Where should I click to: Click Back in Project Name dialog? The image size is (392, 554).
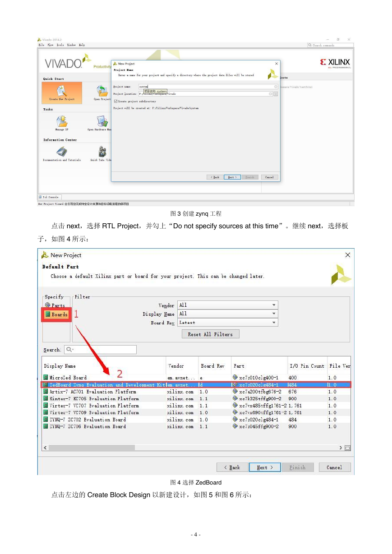[x=215, y=177]
